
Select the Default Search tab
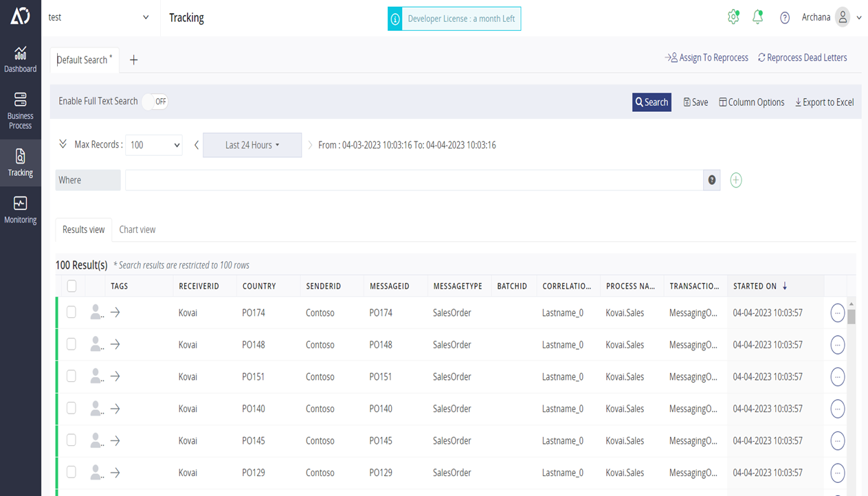pyautogui.click(x=84, y=60)
